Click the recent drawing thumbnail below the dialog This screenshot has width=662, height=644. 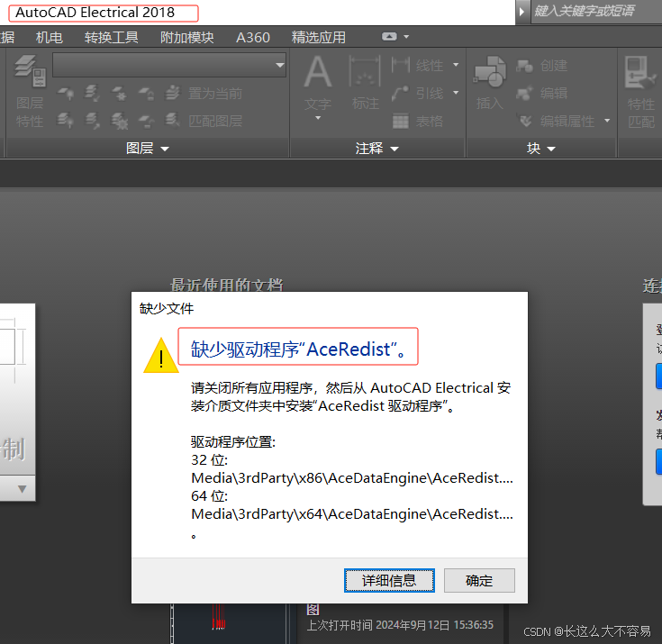pos(229,623)
